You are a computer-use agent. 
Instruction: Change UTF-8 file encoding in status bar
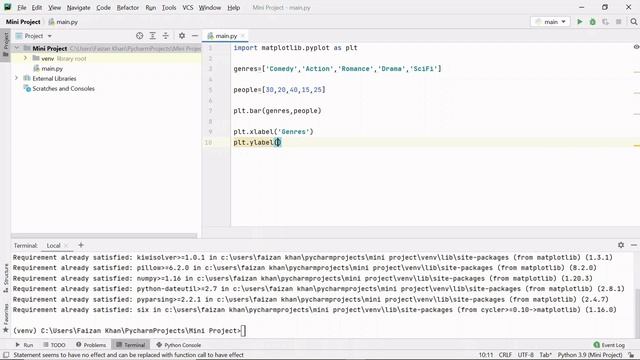[x=525, y=355]
